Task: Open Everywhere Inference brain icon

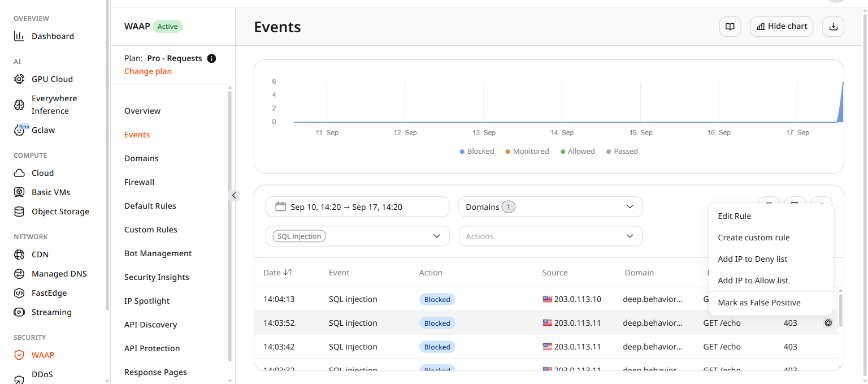Action: click(19, 105)
